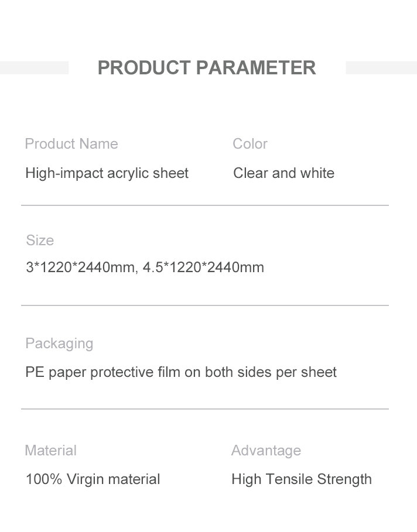Select the "Material" label

tap(50, 451)
